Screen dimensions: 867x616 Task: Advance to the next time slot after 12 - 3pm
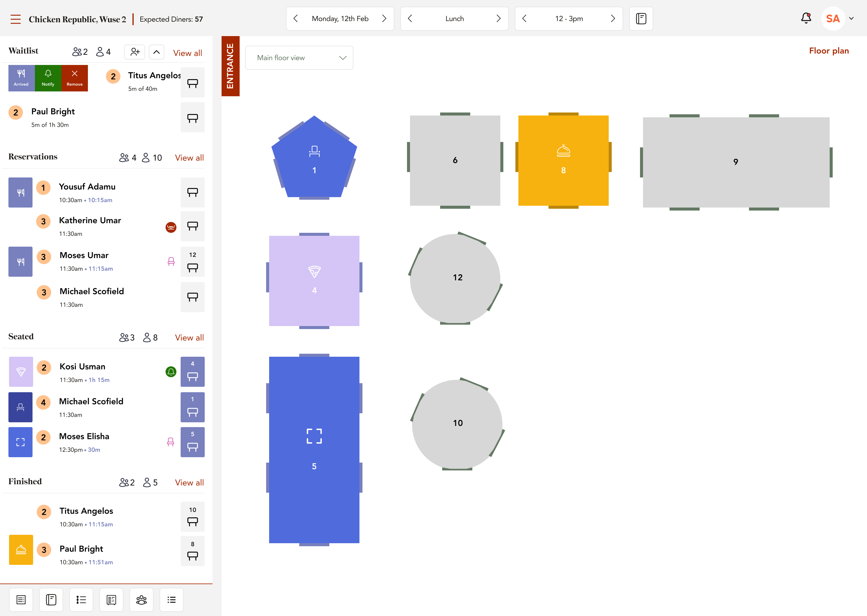click(x=613, y=19)
